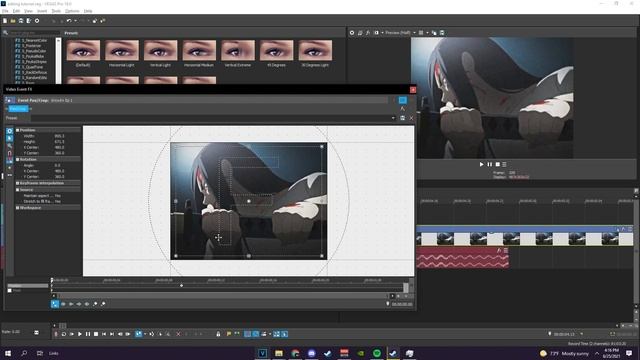Open Windows Start menu
The width and height of the screenshot is (640, 360).
click(7, 353)
